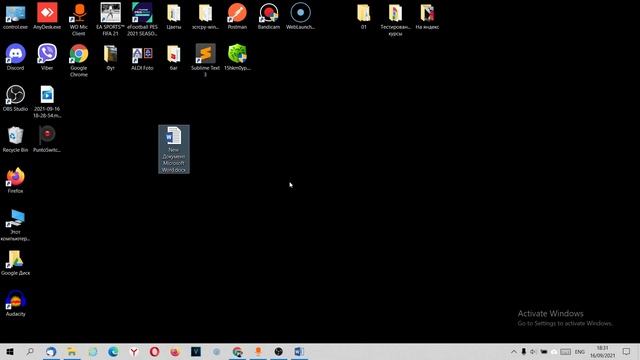Select the scrcpy-win folder icon
This screenshot has width=640, height=360.
coord(205,17)
